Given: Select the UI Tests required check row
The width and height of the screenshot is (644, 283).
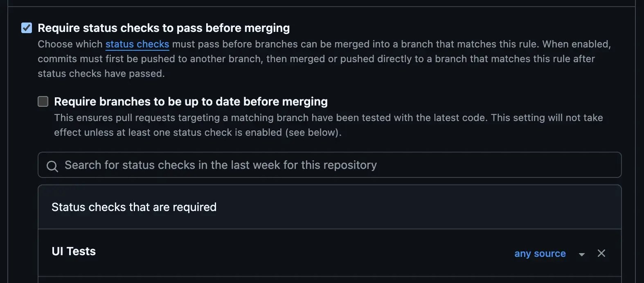Looking at the screenshot, I should 329,253.
